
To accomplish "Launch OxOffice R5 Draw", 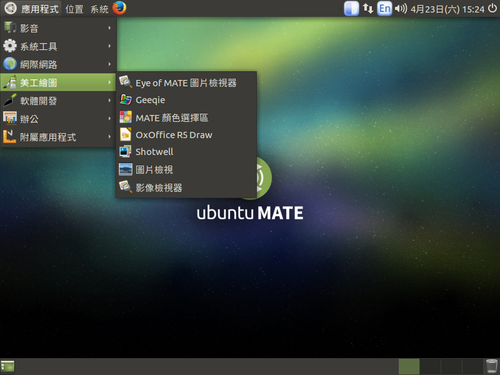I will [x=186, y=135].
